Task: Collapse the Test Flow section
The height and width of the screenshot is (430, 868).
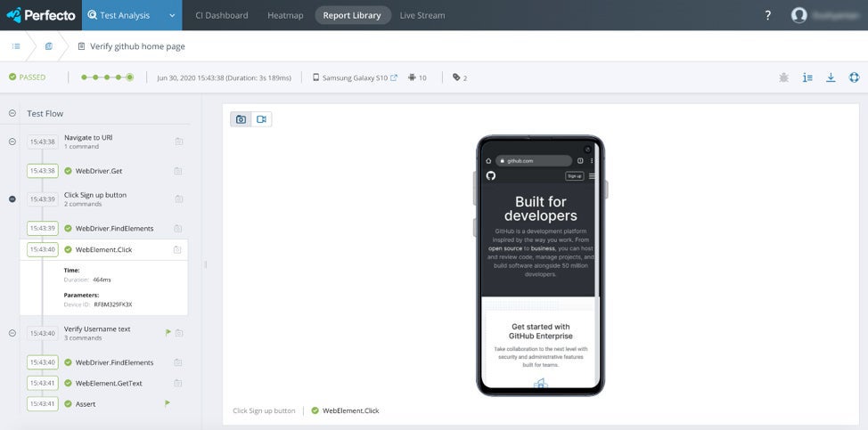Action: pyautogui.click(x=12, y=113)
